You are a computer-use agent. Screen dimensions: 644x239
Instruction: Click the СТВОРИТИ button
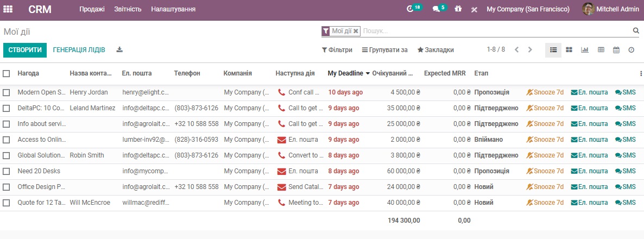25,50
